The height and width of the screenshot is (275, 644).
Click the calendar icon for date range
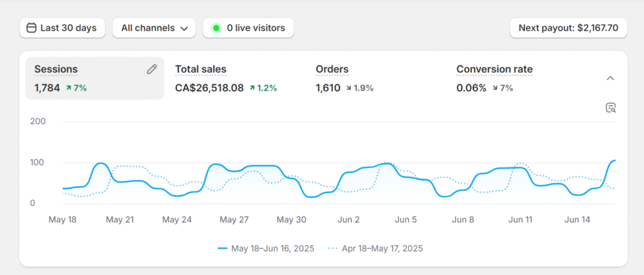click(x=31, y=28)
